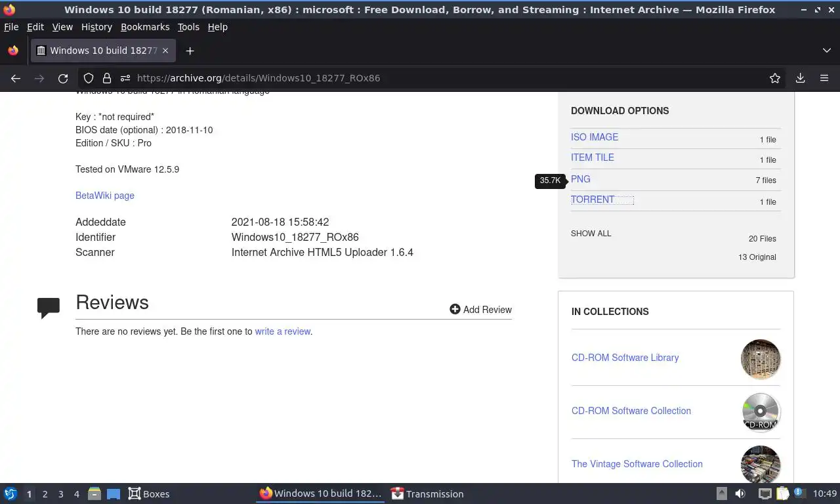840x504 pixels.
Task: Click the CD-ROM Software Library thumbnail
Action: 761,359
